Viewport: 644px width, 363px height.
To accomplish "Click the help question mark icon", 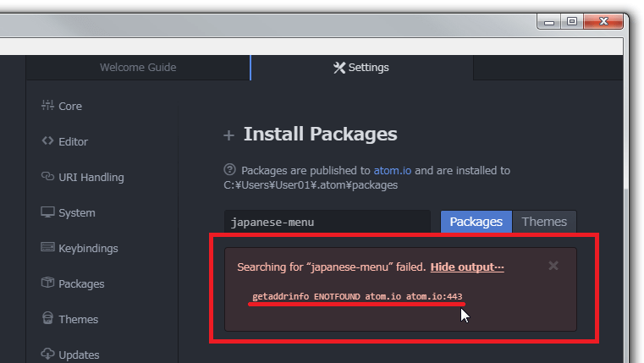I will coord(229,170).
